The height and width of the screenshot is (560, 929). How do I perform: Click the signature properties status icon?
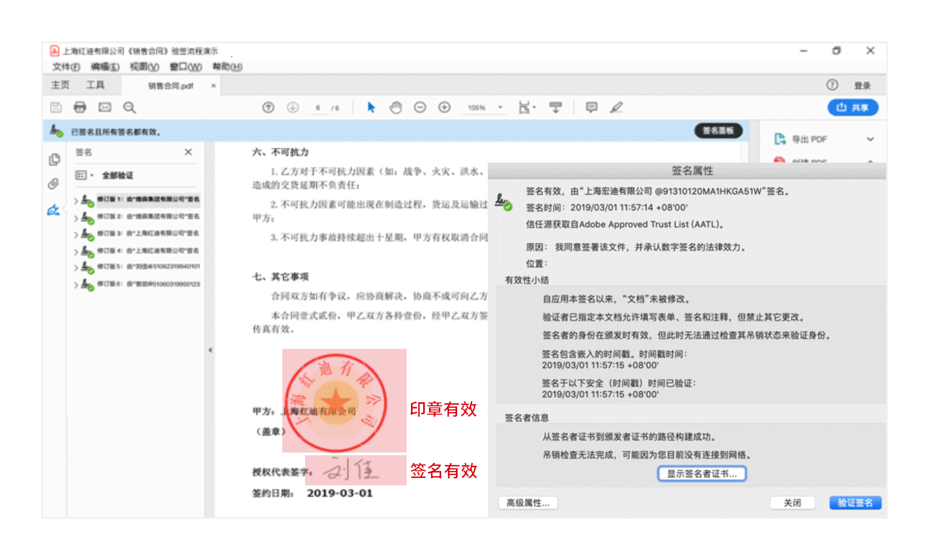tap(503, 202)
